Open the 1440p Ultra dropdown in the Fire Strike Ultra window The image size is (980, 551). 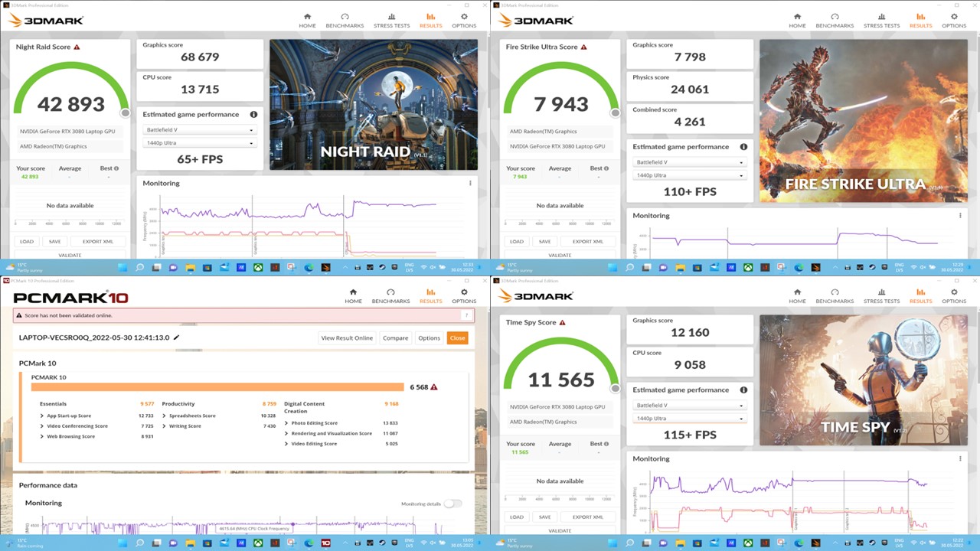(689, 175)
